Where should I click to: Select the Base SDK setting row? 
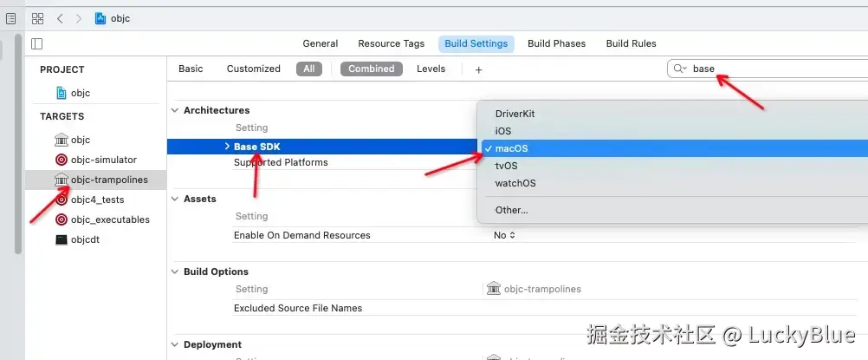(322, 147)
